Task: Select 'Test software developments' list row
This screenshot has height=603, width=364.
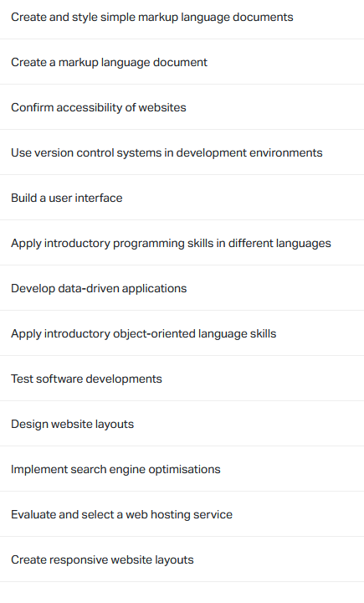Action: (182, 379)
